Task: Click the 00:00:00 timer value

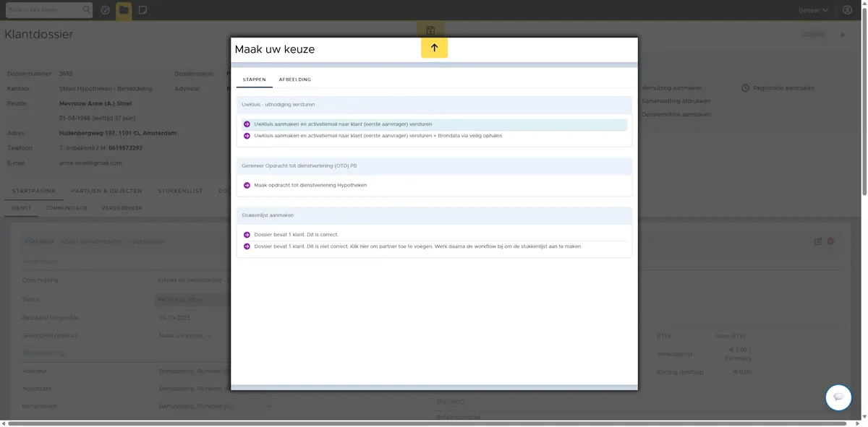Action: point(814,35)
